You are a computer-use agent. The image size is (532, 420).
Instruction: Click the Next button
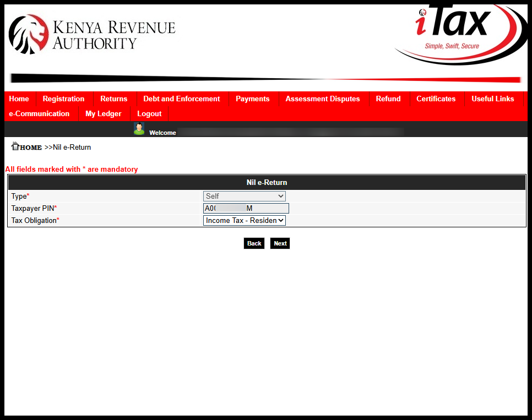(280, 243)
